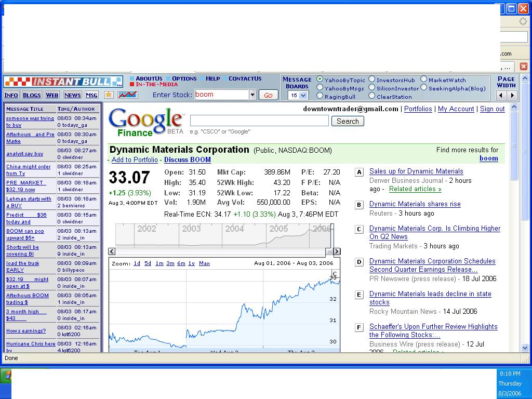
Task: Click news marker A beside Sales up article
Action: pos(359,172)
